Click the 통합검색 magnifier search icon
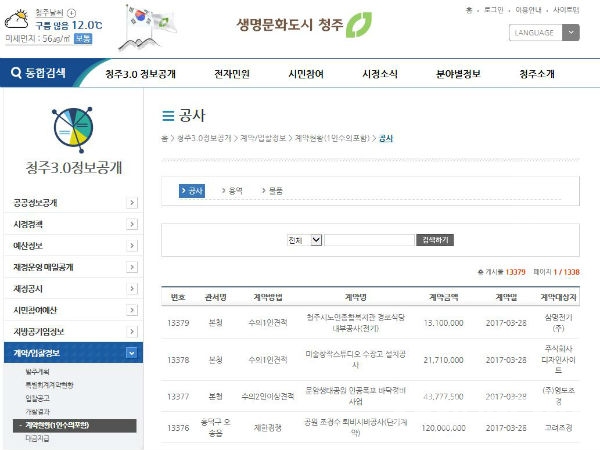This screenshot has width=600, height=450. pos(16,73)
